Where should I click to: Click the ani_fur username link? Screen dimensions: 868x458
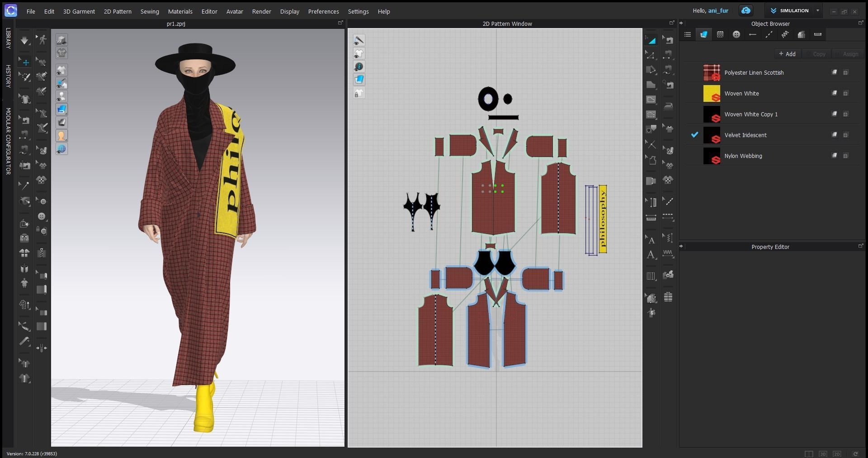click(x=719, y=10)
